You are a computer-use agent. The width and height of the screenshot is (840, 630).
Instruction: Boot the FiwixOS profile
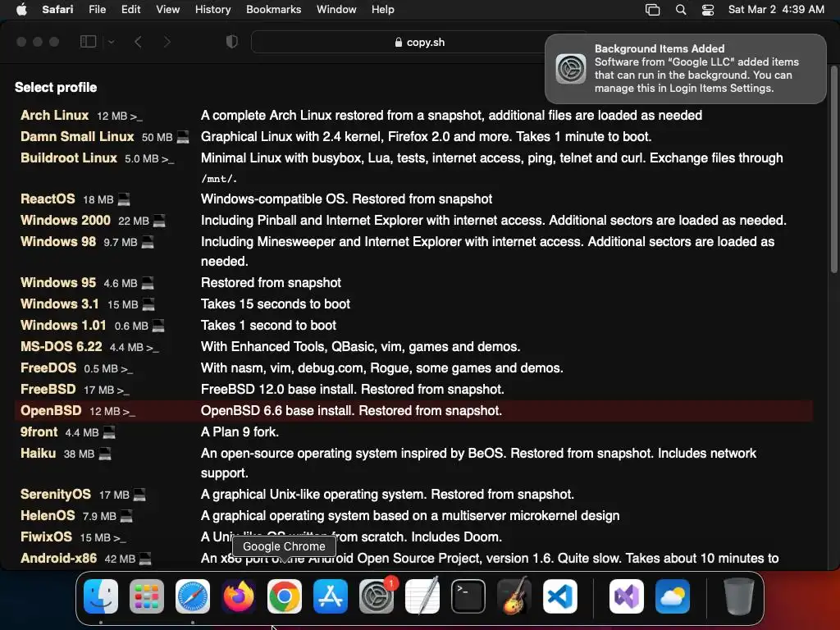click(x=46, y=536)
